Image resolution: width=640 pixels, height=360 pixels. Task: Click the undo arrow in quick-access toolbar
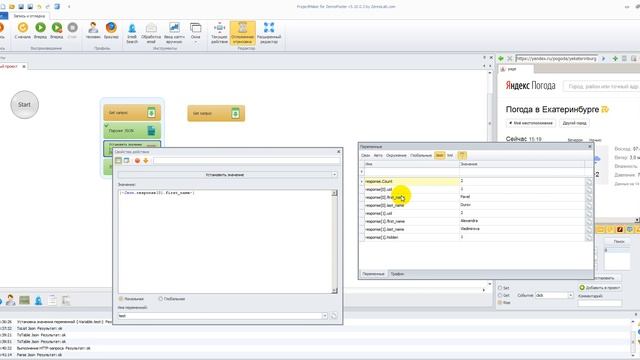(x=39, y=7)
